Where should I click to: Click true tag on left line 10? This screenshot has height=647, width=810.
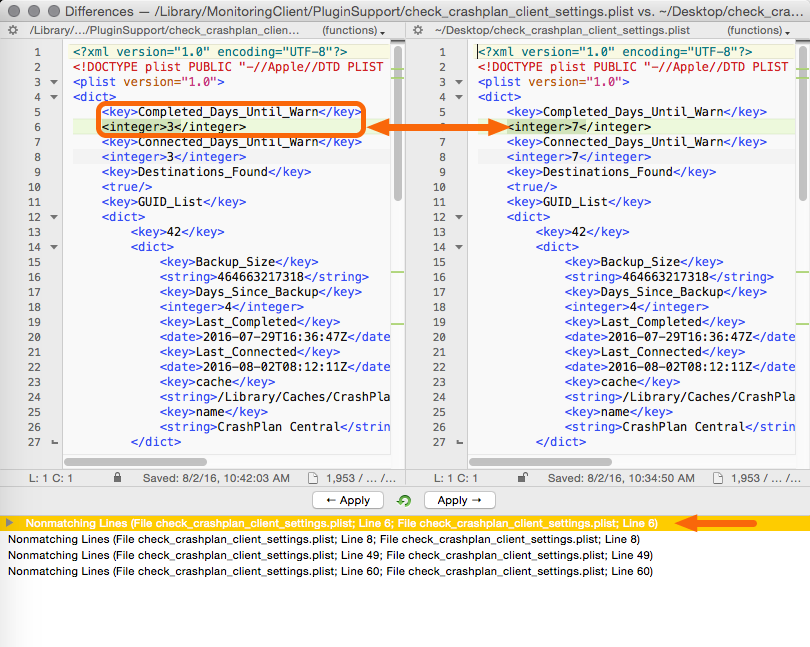[127, 187]
